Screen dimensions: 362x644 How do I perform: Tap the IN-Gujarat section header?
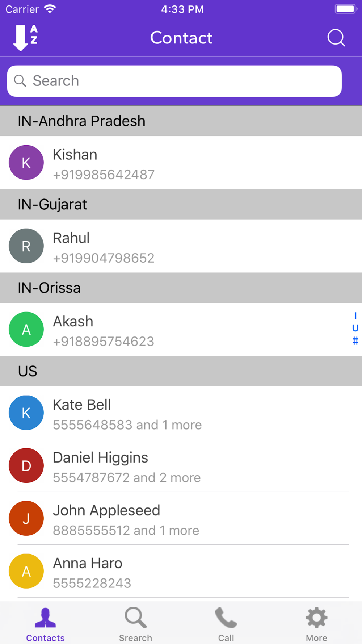pyautogui.click(x=181, y=204)
